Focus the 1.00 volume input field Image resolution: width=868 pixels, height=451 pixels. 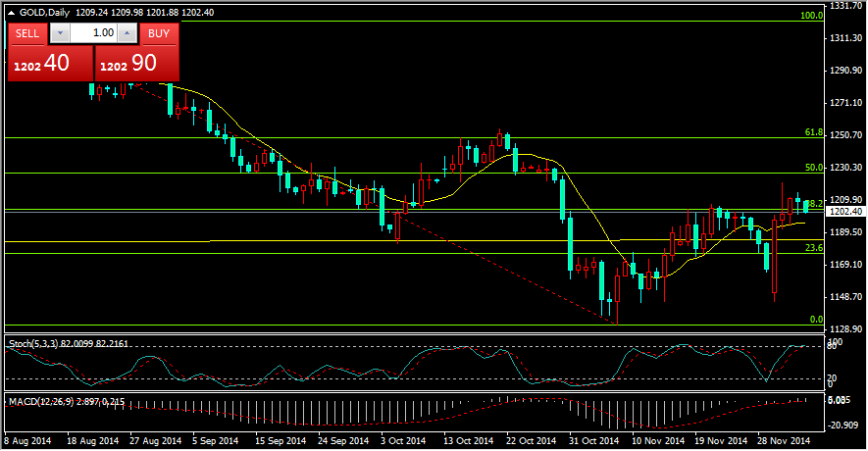tap(94, 33)
